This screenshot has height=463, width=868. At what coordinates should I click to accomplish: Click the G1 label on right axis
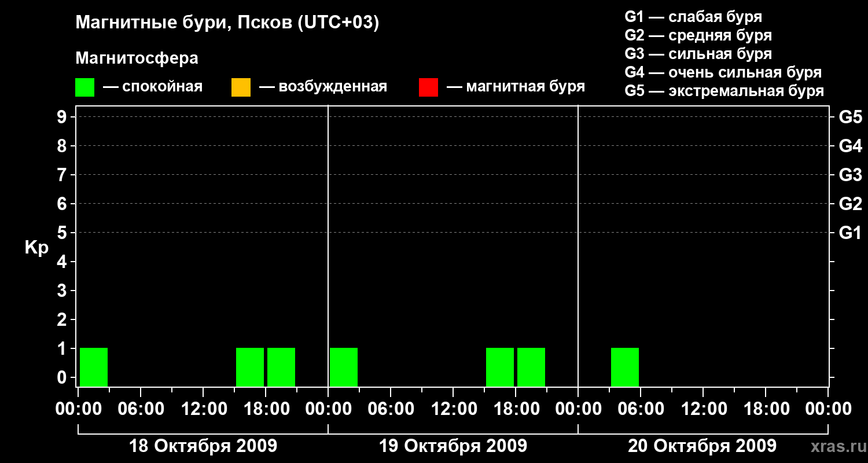(851, 233)
